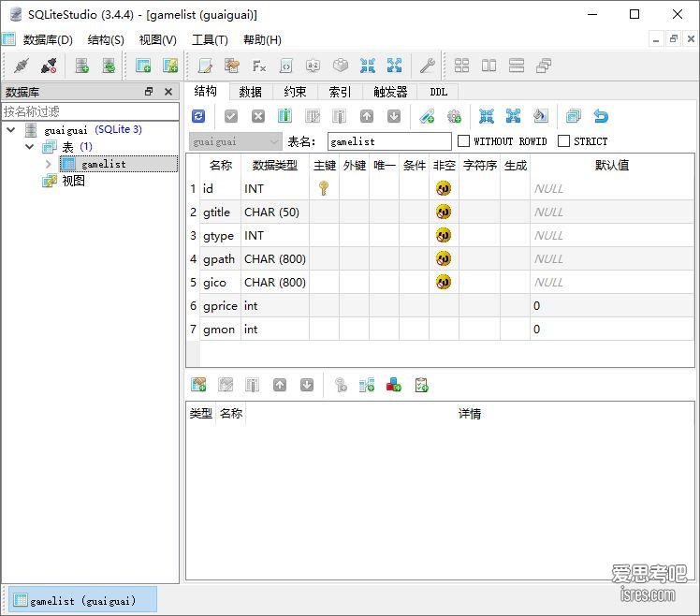
Task: Float the 数据库 side panel
Action: click(x=149, y=92)
